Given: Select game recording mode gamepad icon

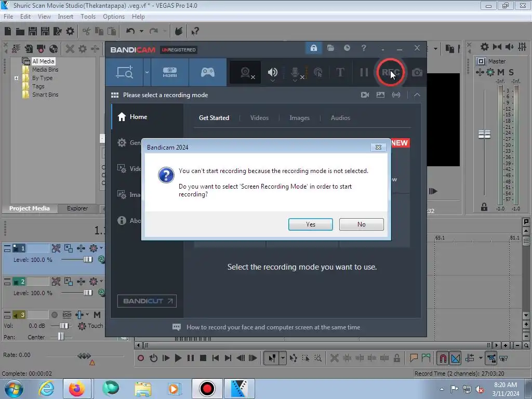Looking at the screenshot, I should (x=208, y=72).
